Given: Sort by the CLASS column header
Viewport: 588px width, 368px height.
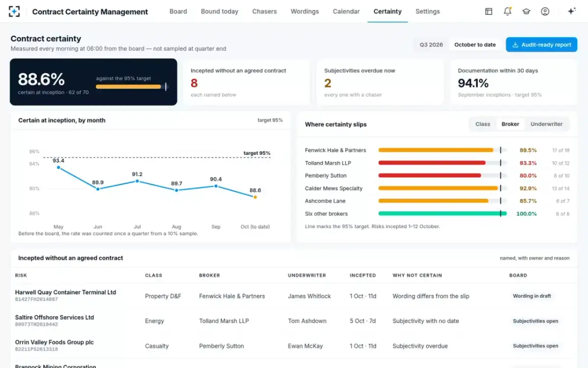Looking at the screenshot, I should point(153,275).
